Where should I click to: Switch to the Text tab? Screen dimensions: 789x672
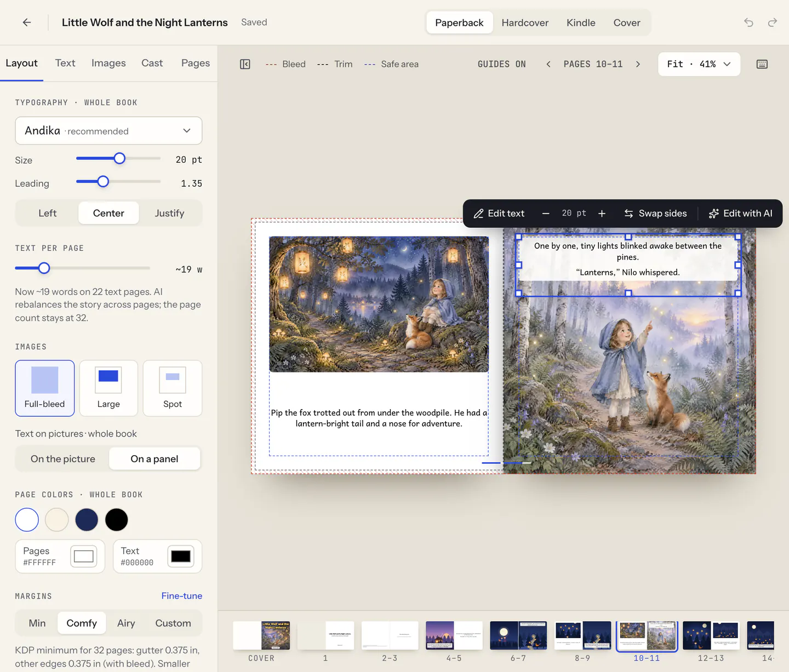(x=65, y=63)
